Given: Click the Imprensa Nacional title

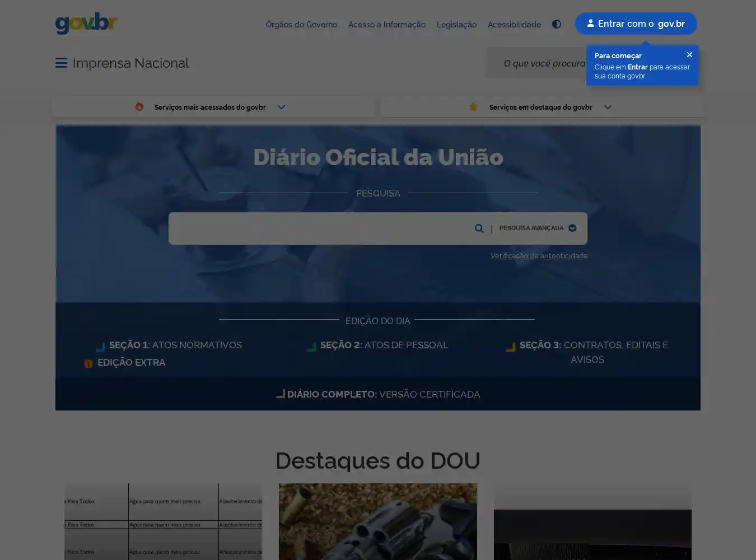Looking at the screenshot, I should [130, 63].
